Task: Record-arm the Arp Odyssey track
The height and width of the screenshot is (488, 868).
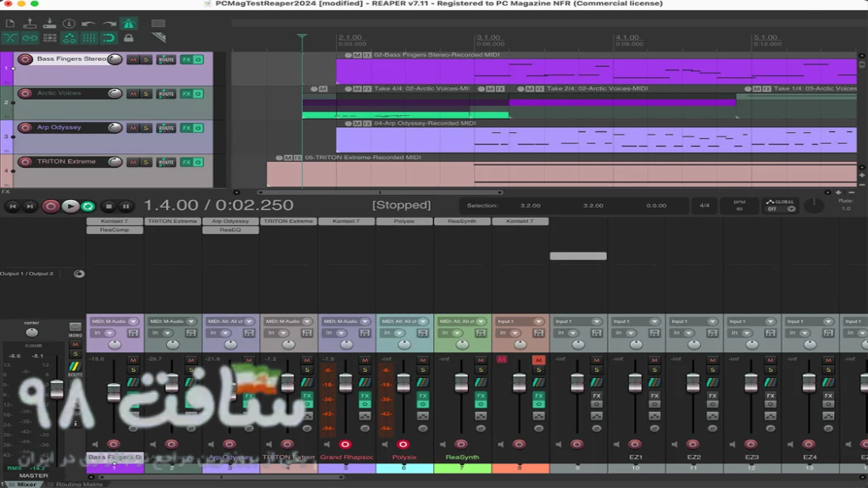Action: [25, 127]
